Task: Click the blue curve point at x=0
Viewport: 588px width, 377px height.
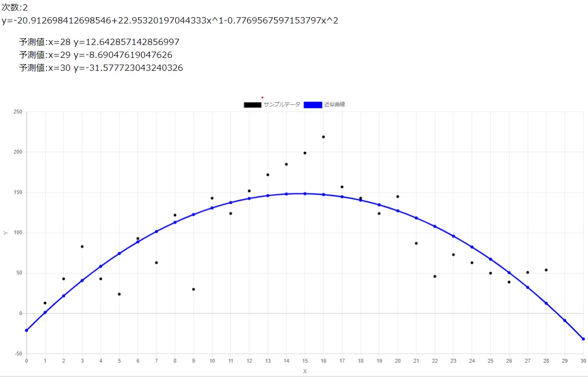Action: [26, 331]
